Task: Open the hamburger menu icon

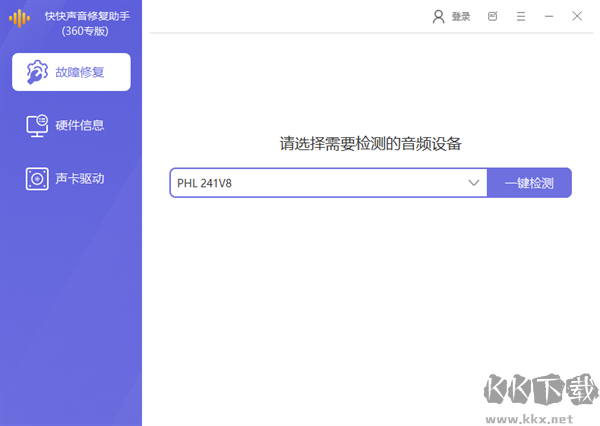Action: point(521,16)
